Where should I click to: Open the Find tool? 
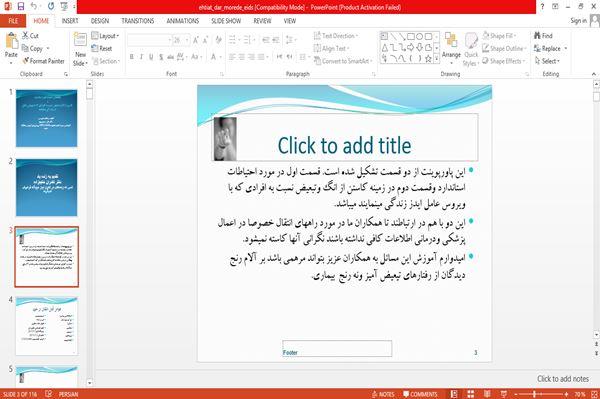click(x=543, y=36)
